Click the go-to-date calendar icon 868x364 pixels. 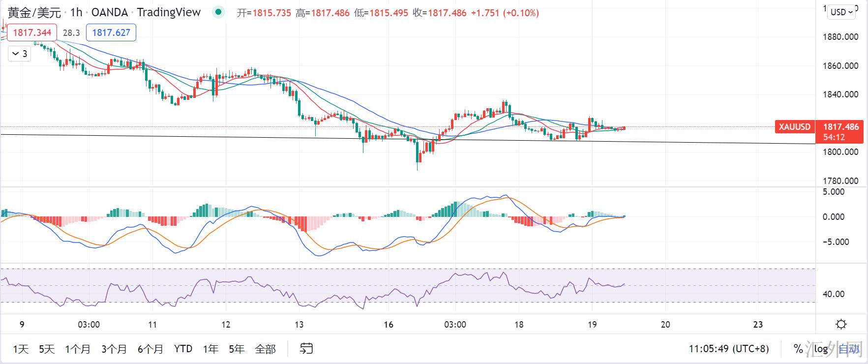[x=306, y=349]
